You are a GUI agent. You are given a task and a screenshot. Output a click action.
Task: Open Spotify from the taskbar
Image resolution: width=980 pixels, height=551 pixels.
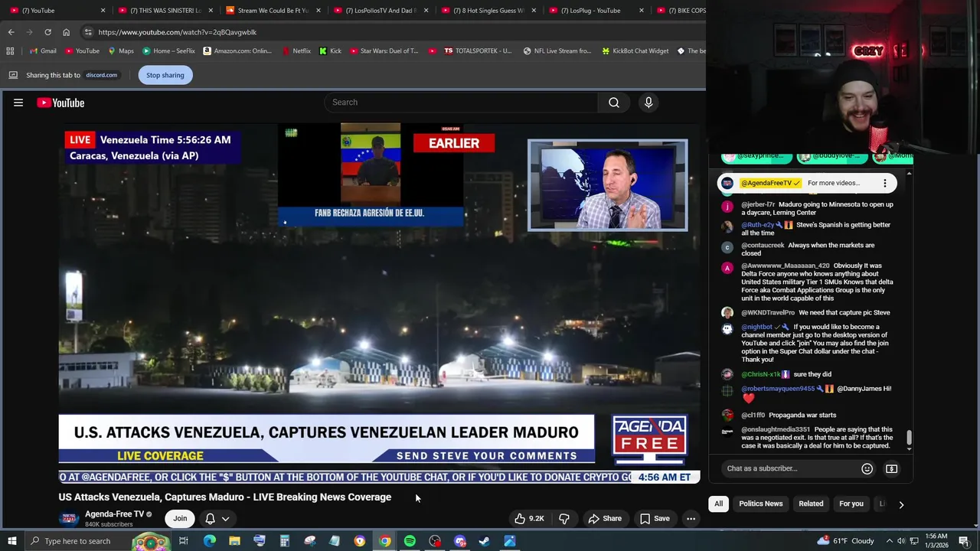point(410,541)
